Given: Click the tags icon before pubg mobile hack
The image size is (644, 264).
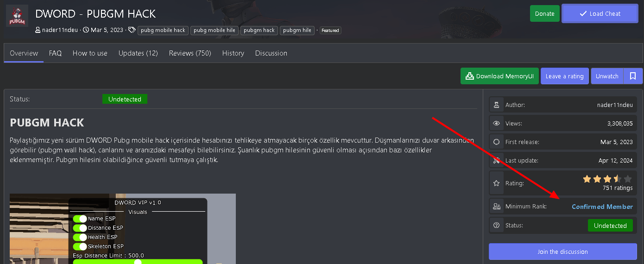Looking at the screenshot, I should (132, 30).
